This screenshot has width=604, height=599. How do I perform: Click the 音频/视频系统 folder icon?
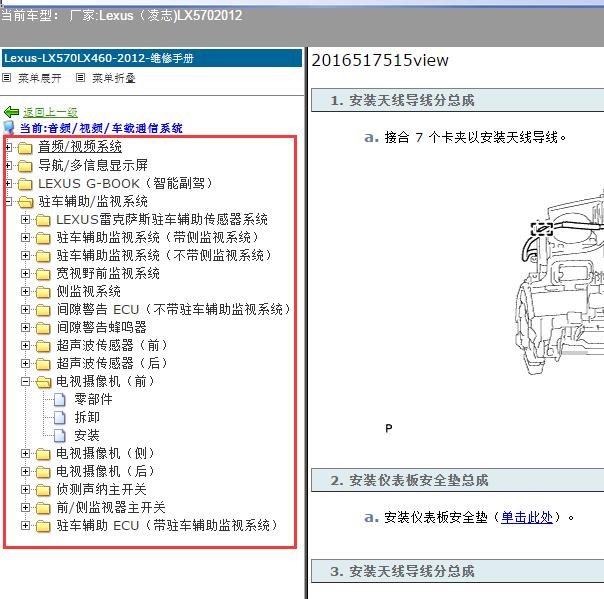click(x=25, y=148)
